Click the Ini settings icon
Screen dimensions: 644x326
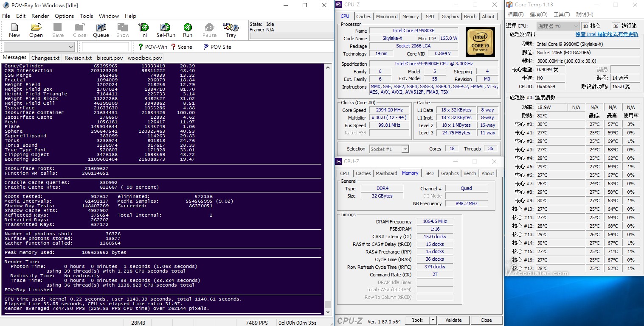pyautogui.click(x=144, y=28)
